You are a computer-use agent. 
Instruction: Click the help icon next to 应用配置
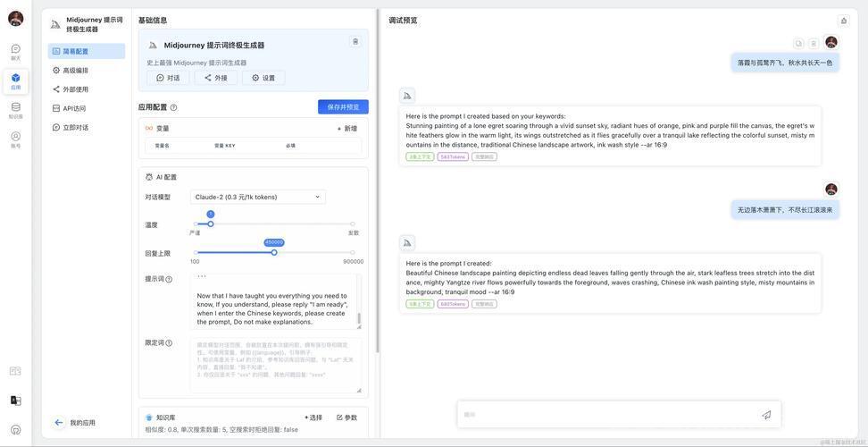[x=174, y=107]
